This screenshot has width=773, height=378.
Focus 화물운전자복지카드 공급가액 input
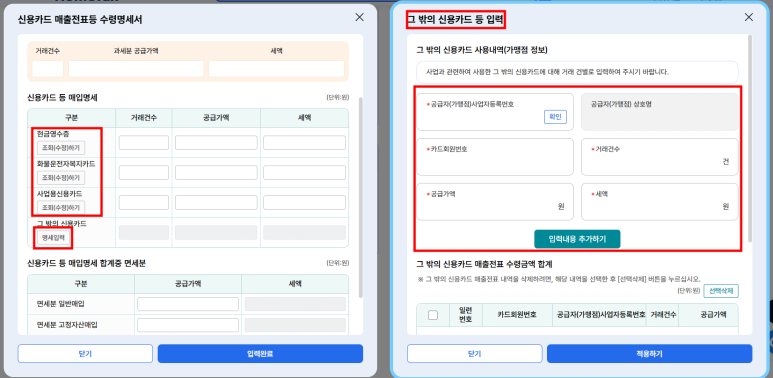(x=216, y=172)
